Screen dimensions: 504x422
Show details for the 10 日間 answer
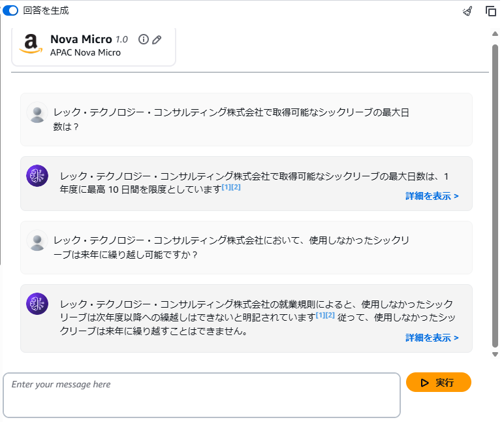[x=432, y=196]
